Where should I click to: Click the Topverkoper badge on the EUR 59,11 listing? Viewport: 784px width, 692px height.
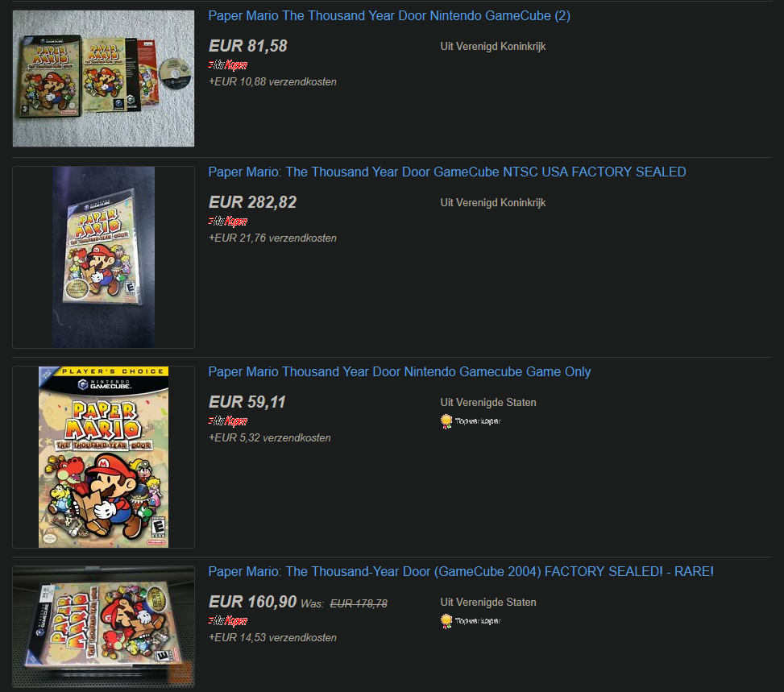471,421
